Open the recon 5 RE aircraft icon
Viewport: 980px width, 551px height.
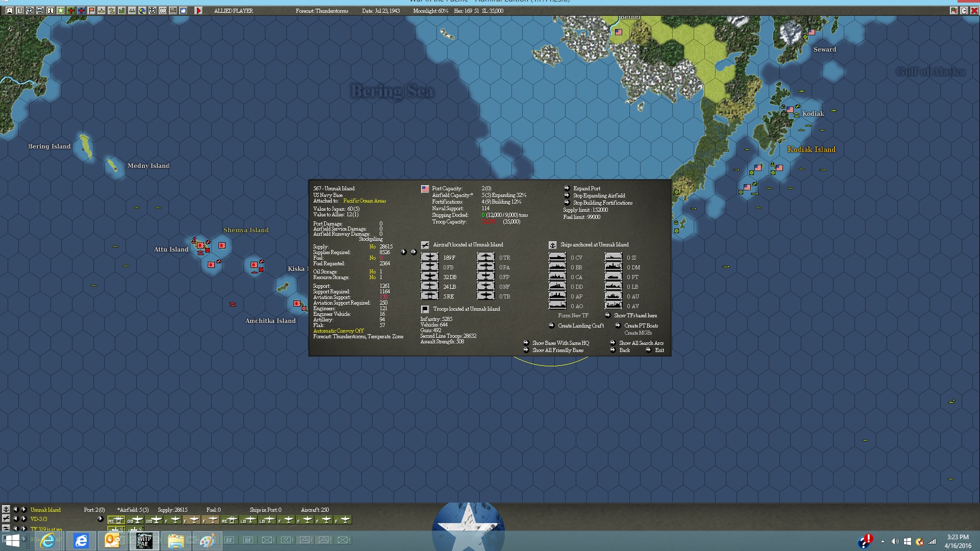(x=429, y=296)
